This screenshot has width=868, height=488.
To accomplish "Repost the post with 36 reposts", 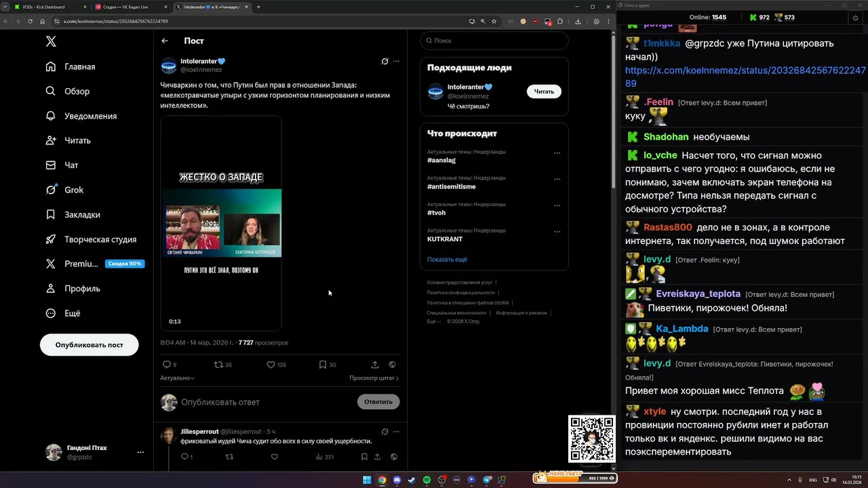I will coord(222,365).
